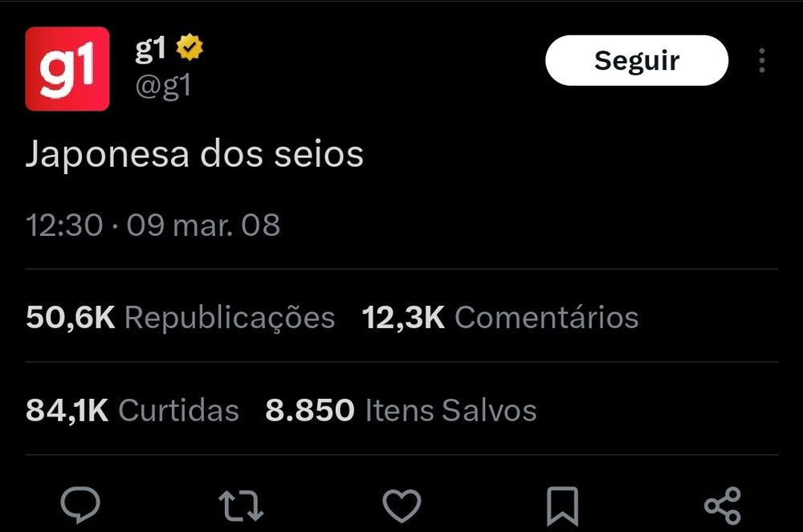Open the three-dot more options menu
The width and height of the screenshot is (803, 532).
coord(762,60)
